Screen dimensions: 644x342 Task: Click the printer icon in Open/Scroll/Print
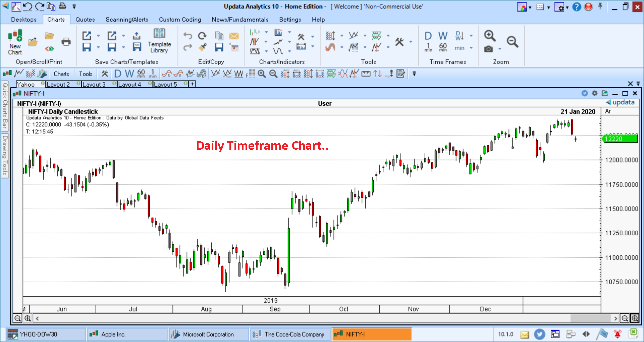[66, 42]
